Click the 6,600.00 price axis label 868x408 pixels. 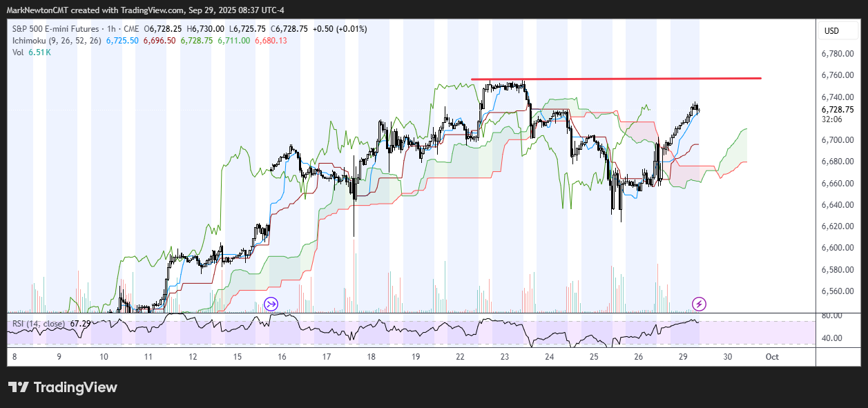[x=838, y=248]
